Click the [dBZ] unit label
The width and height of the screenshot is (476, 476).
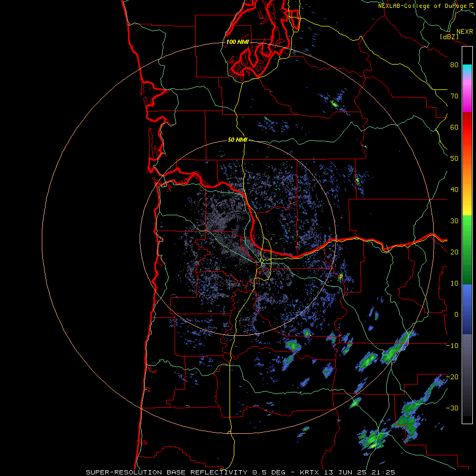point(449,36)
